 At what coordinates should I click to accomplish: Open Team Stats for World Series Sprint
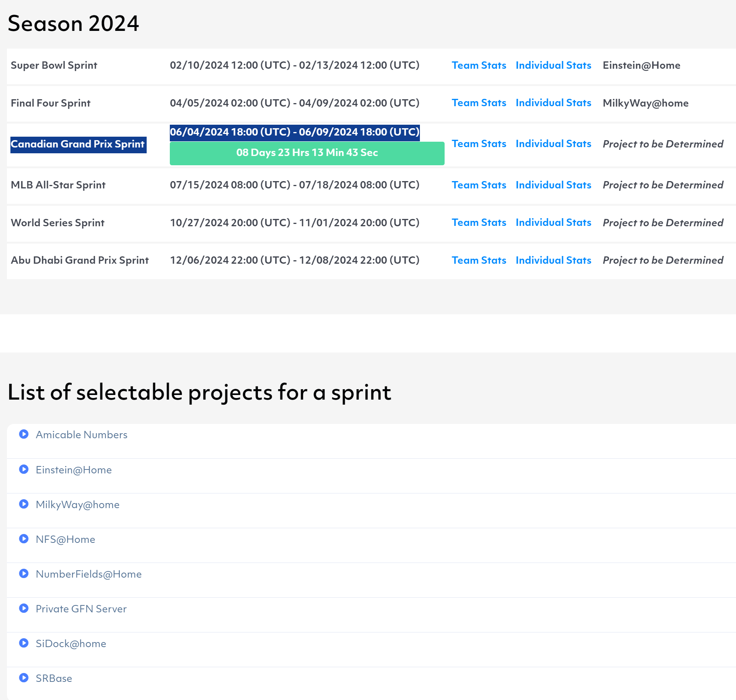[x=479, y=223]
